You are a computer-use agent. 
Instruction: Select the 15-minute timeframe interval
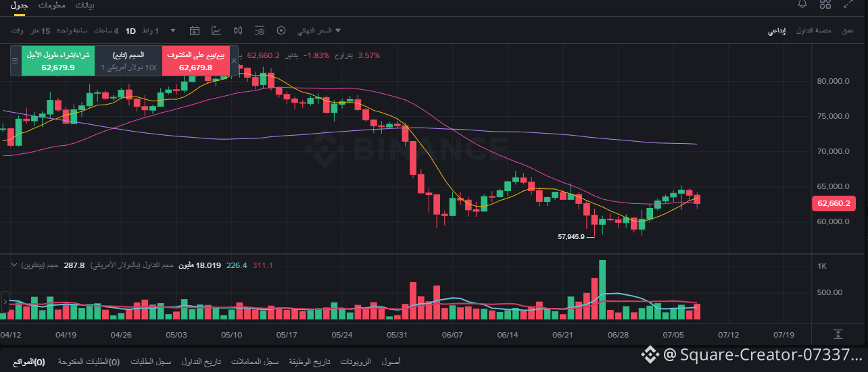pos(41,31)
